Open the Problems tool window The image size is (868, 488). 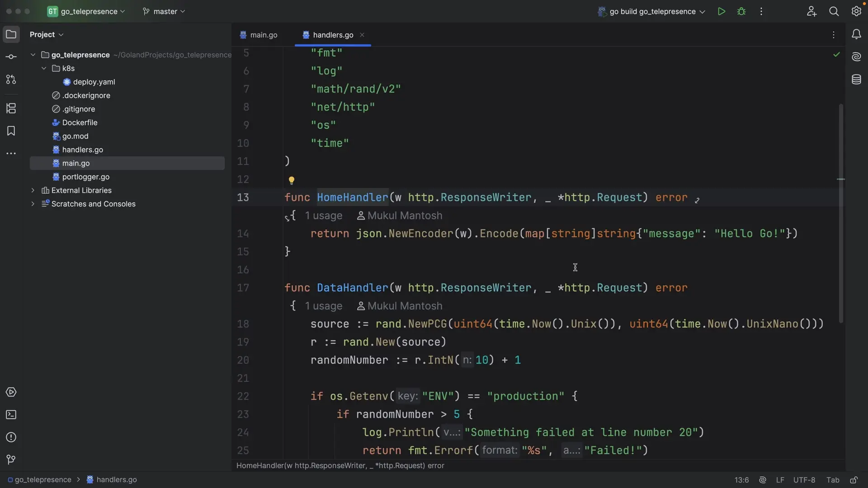(x=11, y=437)
